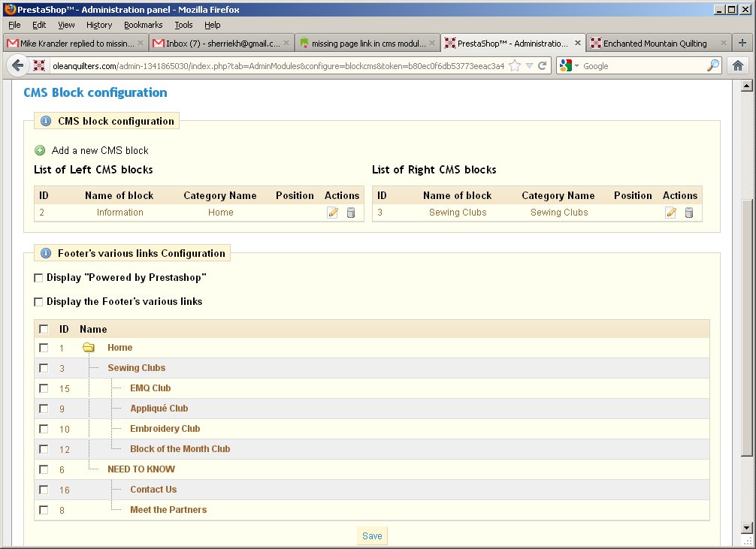Viewport: 756px width, 549px height.
Task: Open the browser home page icon
Action: pyautogui.click(x=738, y=65)
